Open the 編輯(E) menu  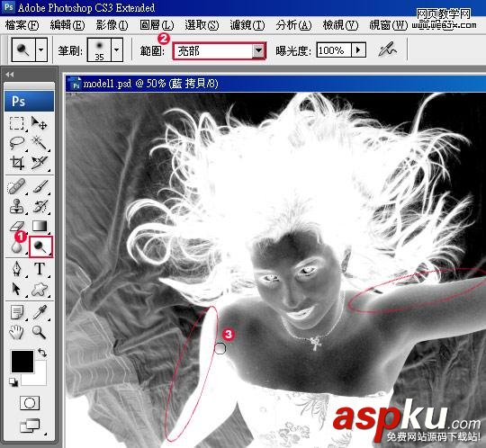coord(67,25)
